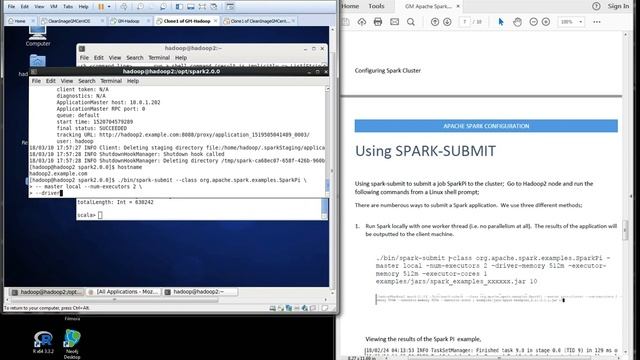This screenshot has width=640, height=360.
Task: Open Help menu in background hadoop@hadoop2:~ terminal
Action: (181, 58)
